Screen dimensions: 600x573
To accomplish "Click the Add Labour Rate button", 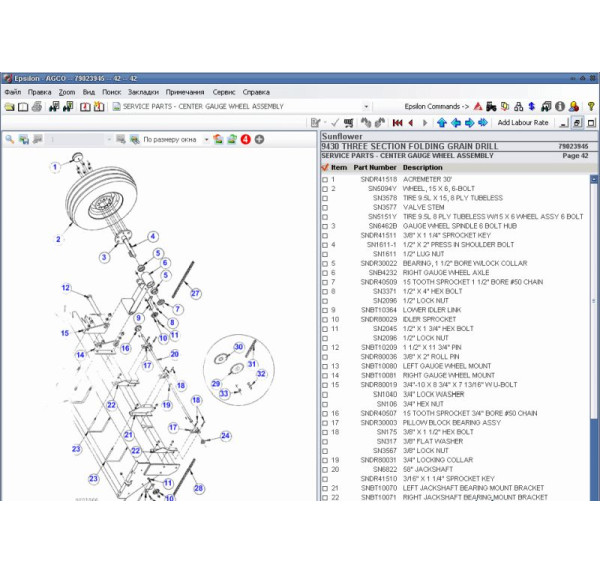I will coord(522,123).
